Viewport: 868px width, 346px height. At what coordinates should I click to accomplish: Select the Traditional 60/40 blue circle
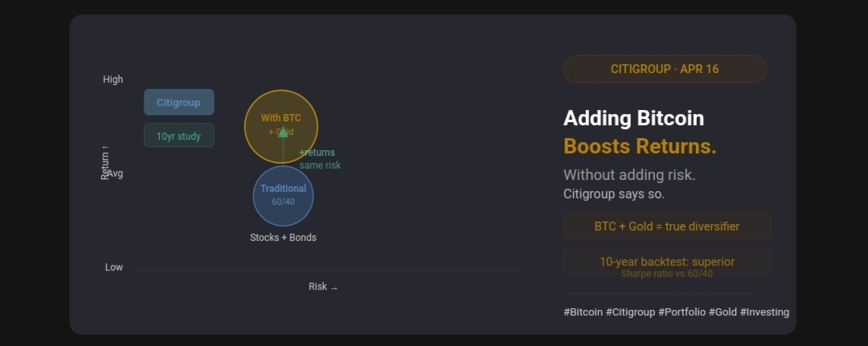click(283, 196)
